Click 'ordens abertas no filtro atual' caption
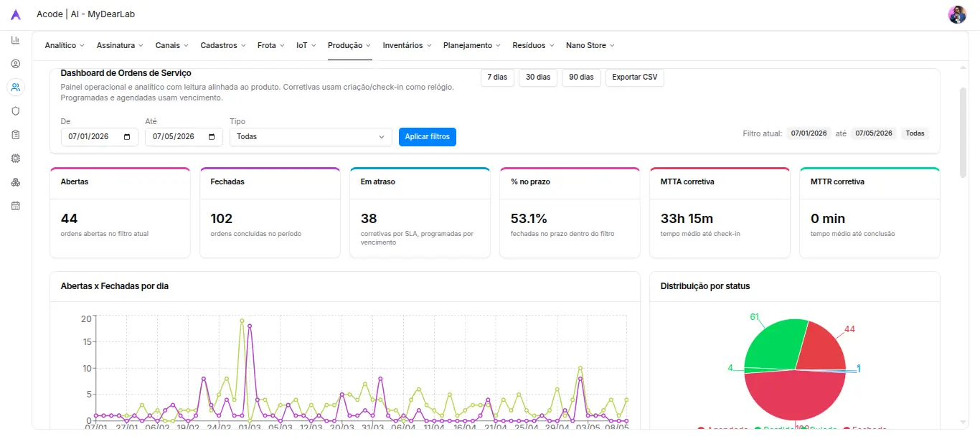 [105, 234]
